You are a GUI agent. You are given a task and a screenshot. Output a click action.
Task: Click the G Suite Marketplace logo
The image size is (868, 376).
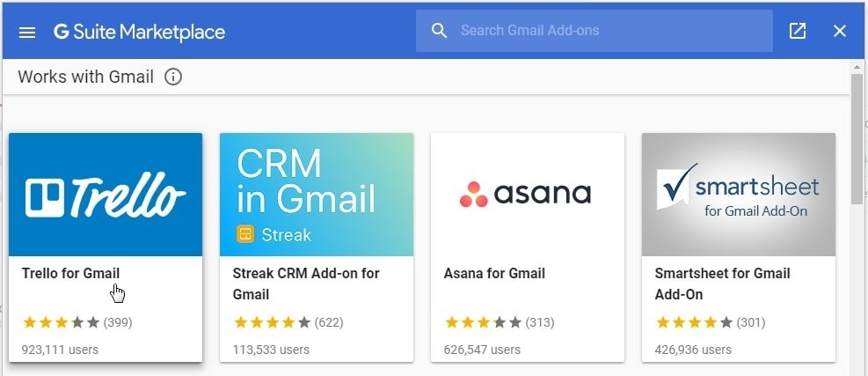(x=139, y=32)
